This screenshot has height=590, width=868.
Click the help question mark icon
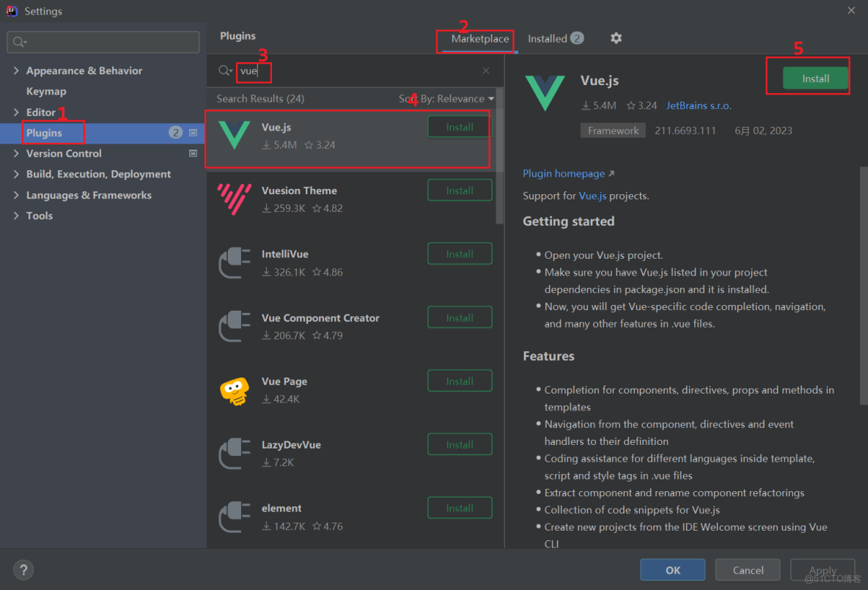click(23, 569)
